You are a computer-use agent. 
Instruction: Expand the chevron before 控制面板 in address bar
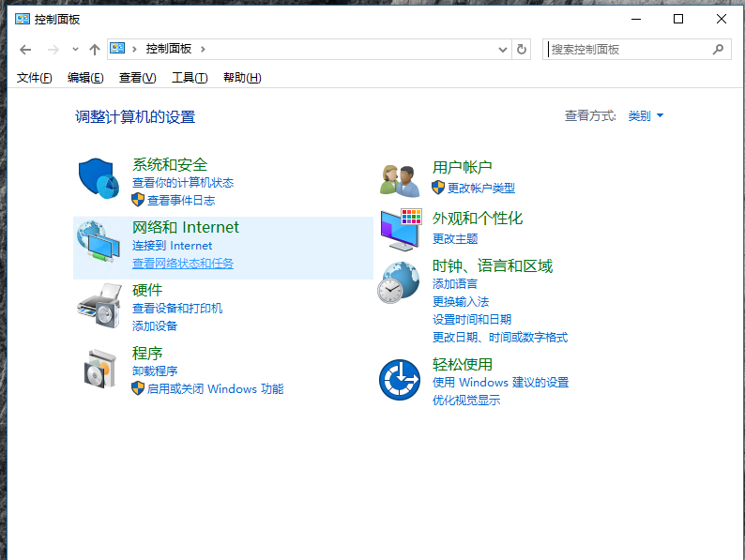click(134, 49)
